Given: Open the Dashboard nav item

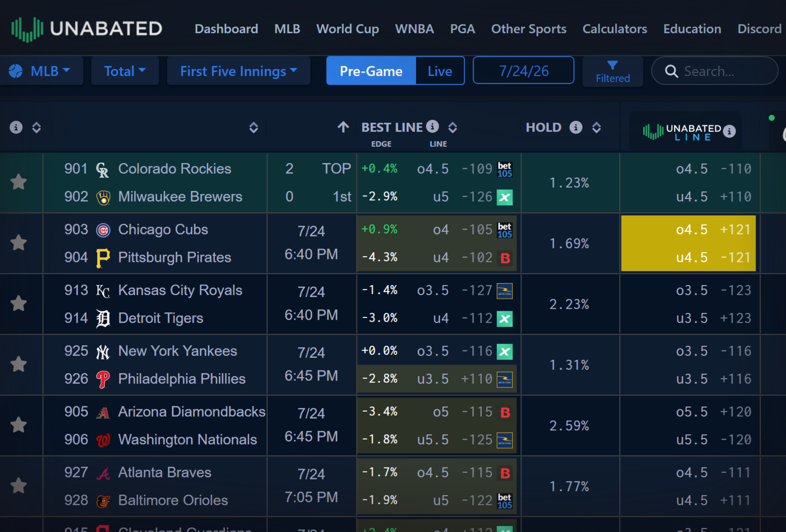Looking at the screenshot, I should (x=226, y=29).
